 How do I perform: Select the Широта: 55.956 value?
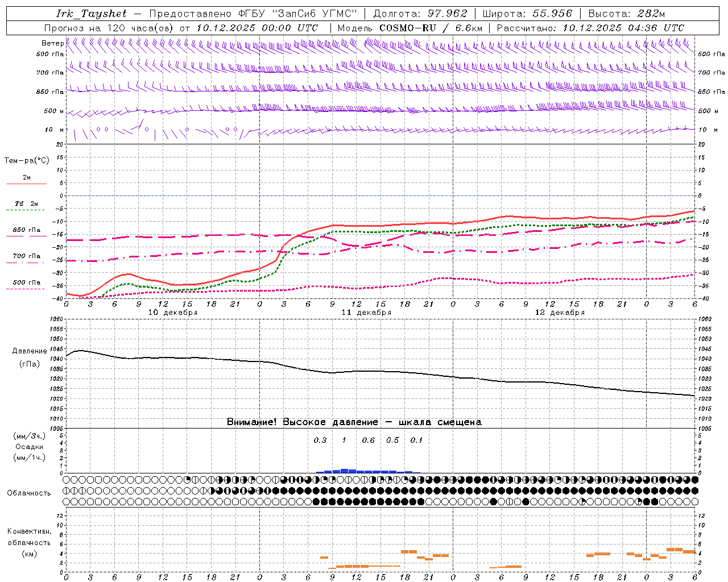(527, 14)
